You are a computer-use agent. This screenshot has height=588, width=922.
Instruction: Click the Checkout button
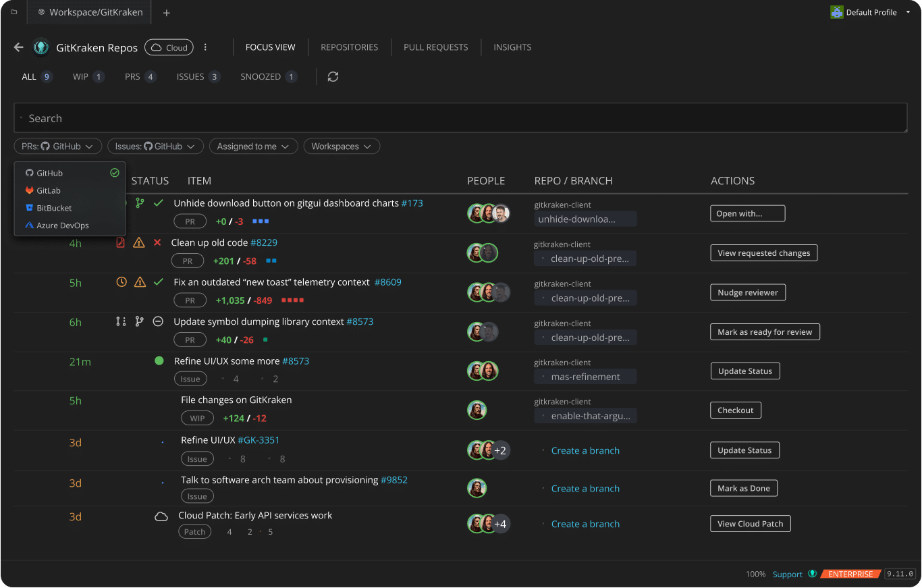(x=735, y=410)
